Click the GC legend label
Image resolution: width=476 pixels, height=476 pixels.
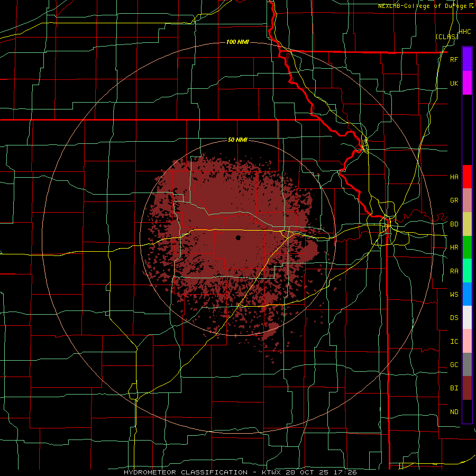tap(454, 365)
